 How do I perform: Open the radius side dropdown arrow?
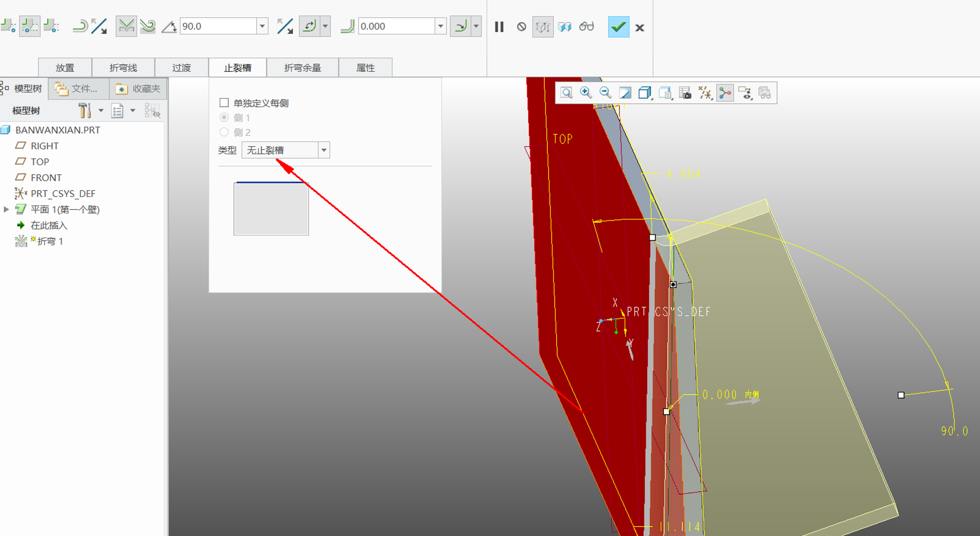pos(476,26)
